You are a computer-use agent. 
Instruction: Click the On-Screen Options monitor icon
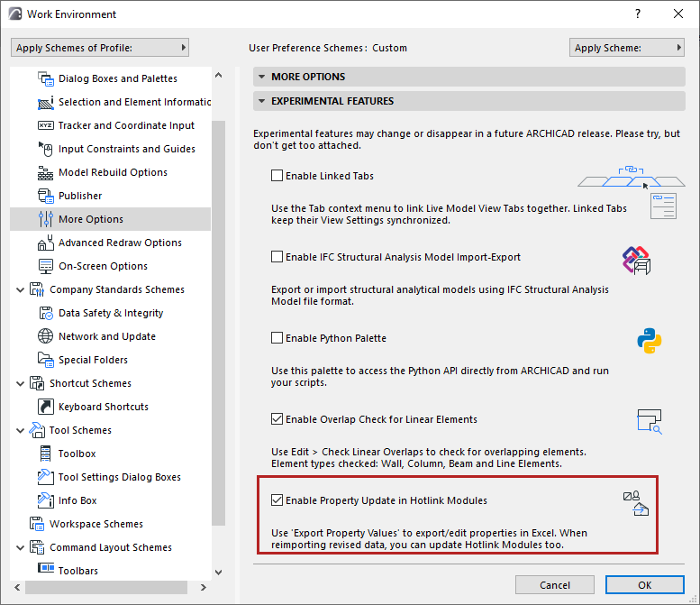point(46,266)
